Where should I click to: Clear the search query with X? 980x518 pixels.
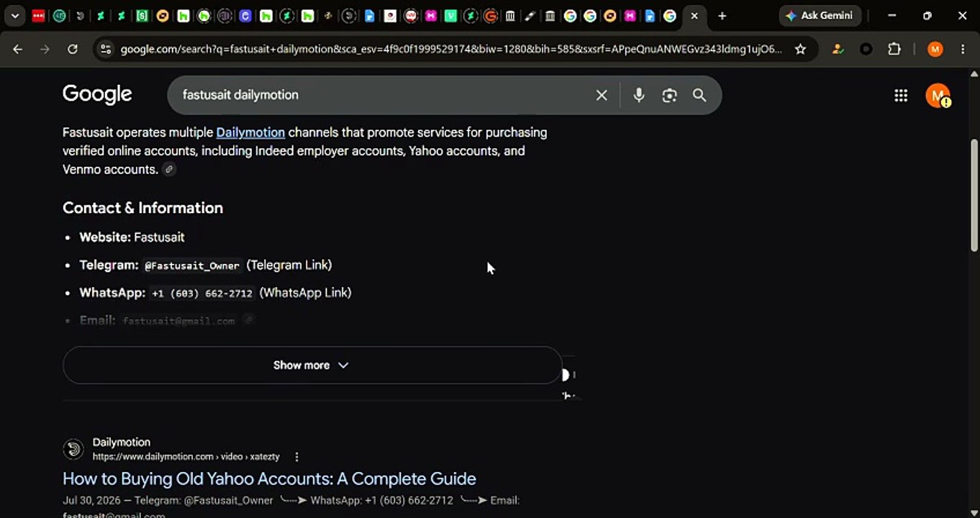coord(602,95)
